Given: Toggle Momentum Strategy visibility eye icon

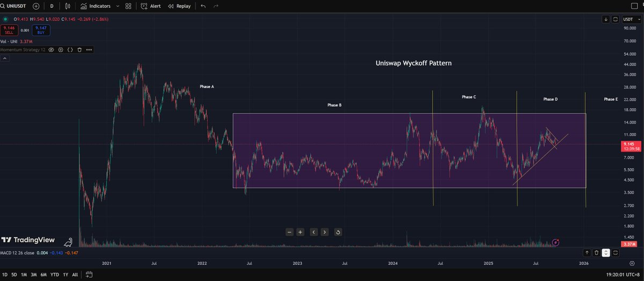Looking at the screenshot, I should tap(52, 49).
